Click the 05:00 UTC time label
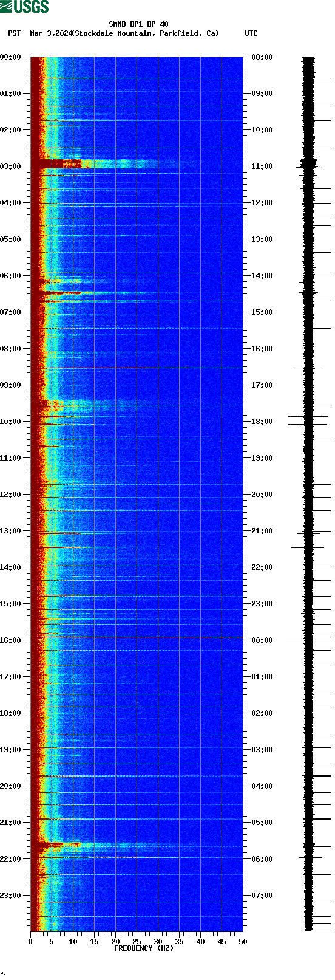335x980 pixels. click(x=262, y=823)
